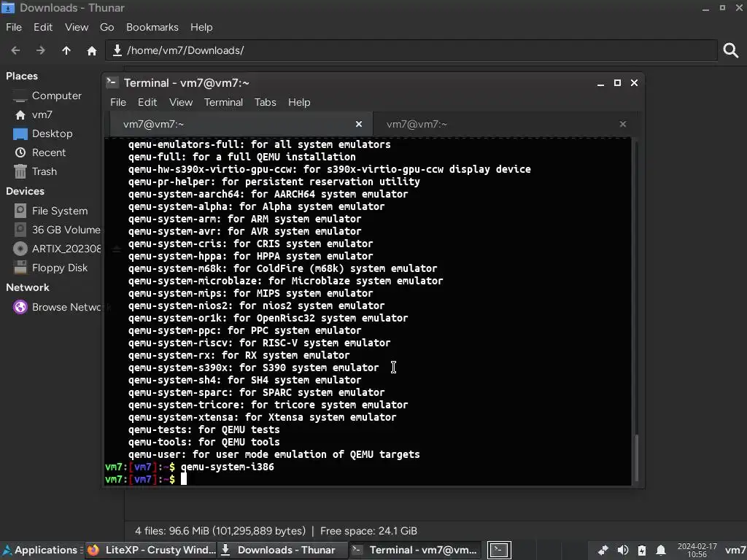747x560 pixels.
Task: Click the status bar free space text
Action: (368, 531)
